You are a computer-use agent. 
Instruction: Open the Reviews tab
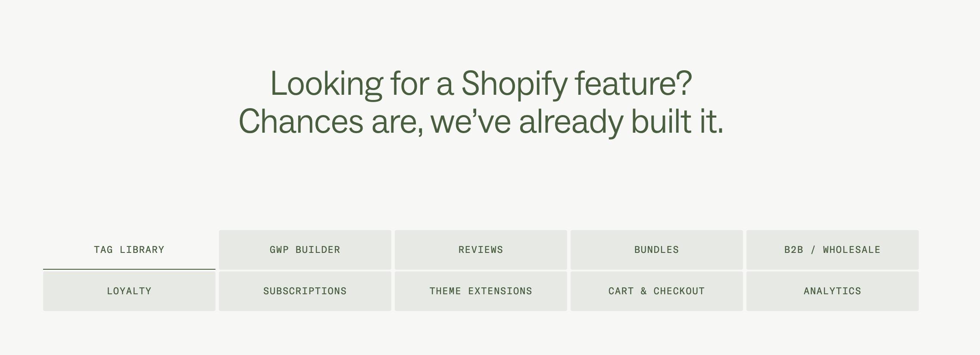481,250
